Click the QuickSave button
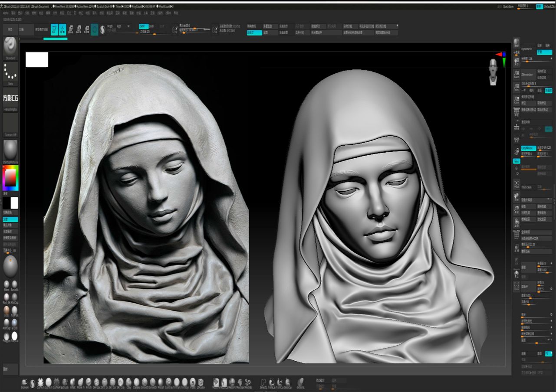This screenshot has height=392, width=556. click(508, 7)
